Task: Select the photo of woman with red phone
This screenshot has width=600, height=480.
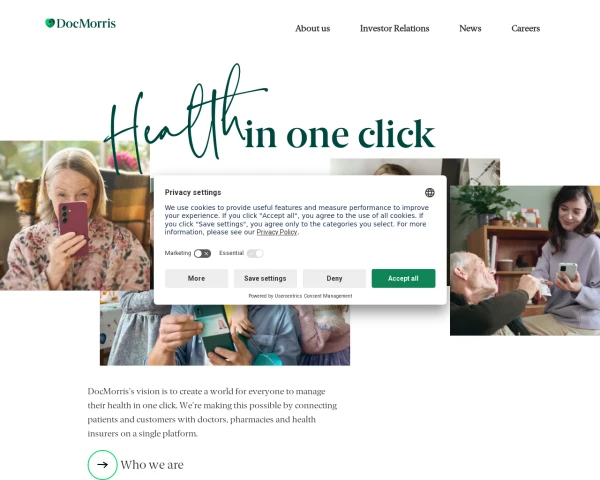Action: point(75,216)
